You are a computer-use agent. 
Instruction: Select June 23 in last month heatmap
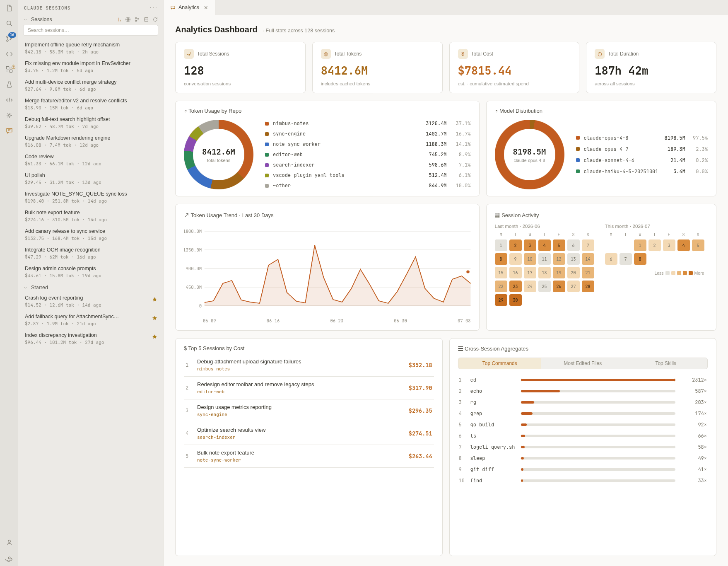pos(515,286)
